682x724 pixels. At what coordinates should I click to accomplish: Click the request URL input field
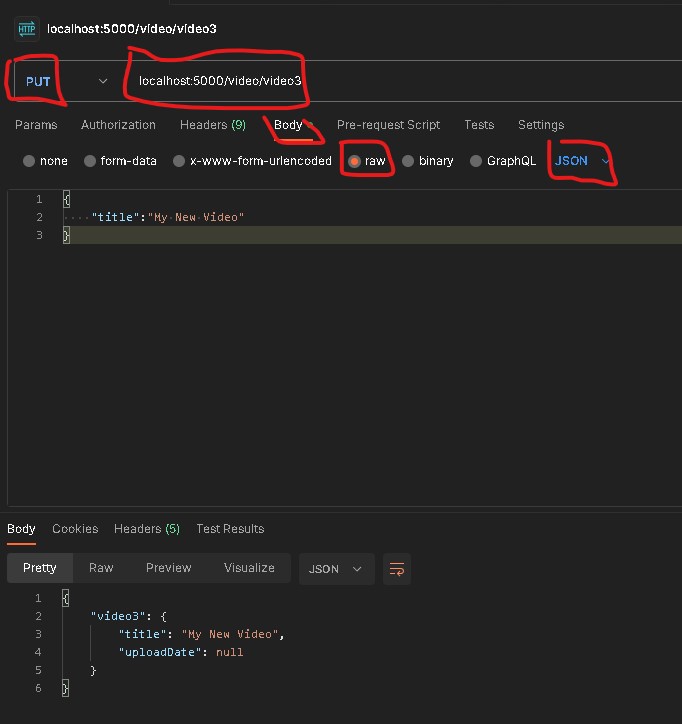point(400,81)
